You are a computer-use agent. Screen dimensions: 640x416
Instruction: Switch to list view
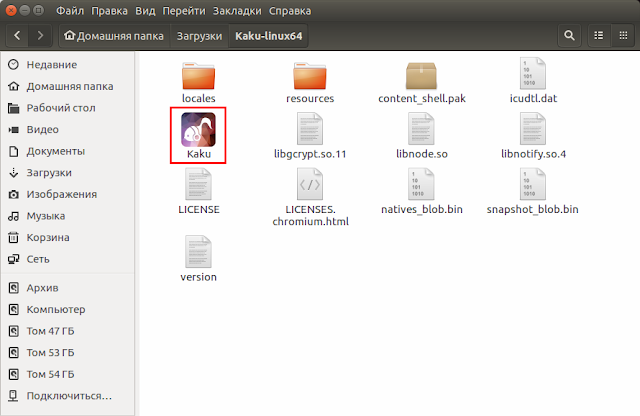point(599,36)
